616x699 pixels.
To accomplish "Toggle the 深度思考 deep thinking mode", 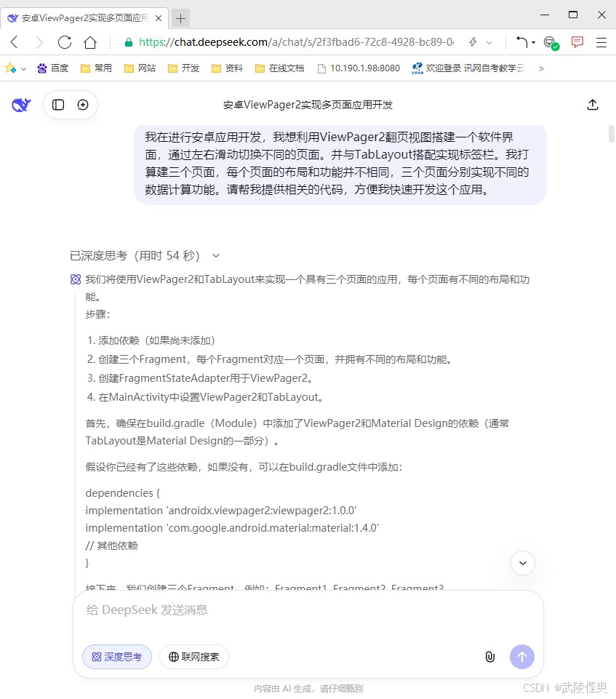I will coord(117,657).
